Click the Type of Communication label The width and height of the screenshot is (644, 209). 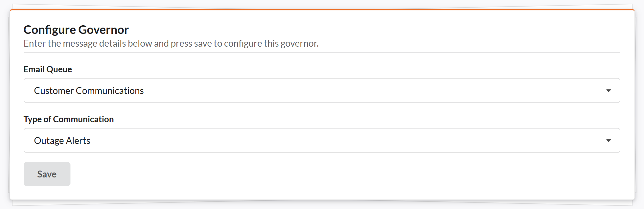pyautogui.click(x=69, y=119)
